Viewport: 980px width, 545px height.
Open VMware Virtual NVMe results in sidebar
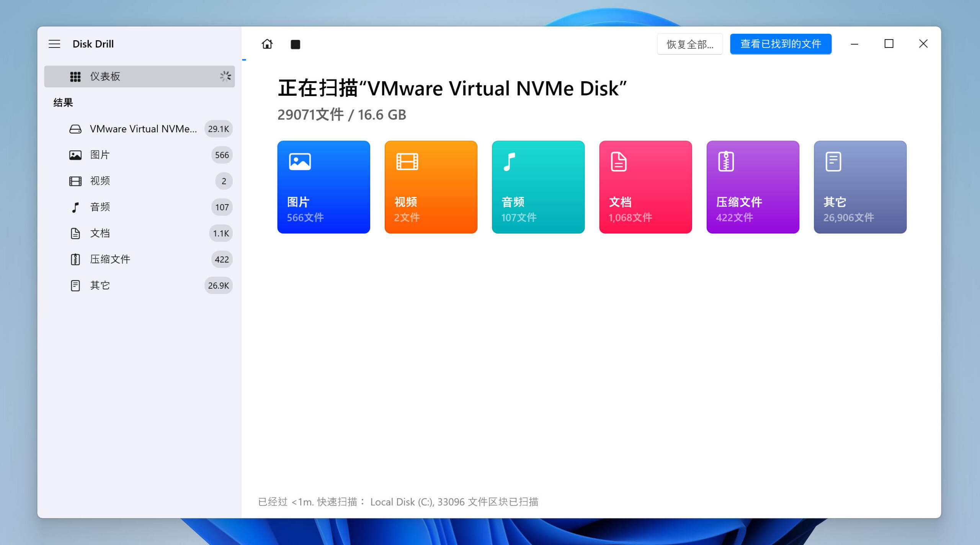[139, 129]
